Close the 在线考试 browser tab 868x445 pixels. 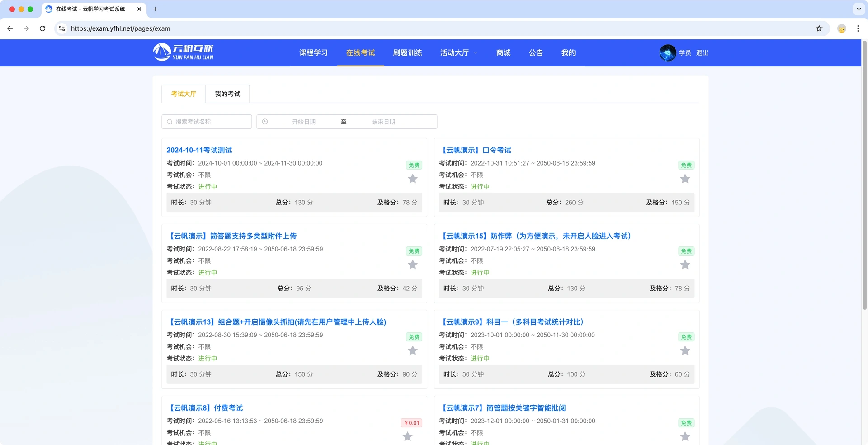tap(139, 9)
